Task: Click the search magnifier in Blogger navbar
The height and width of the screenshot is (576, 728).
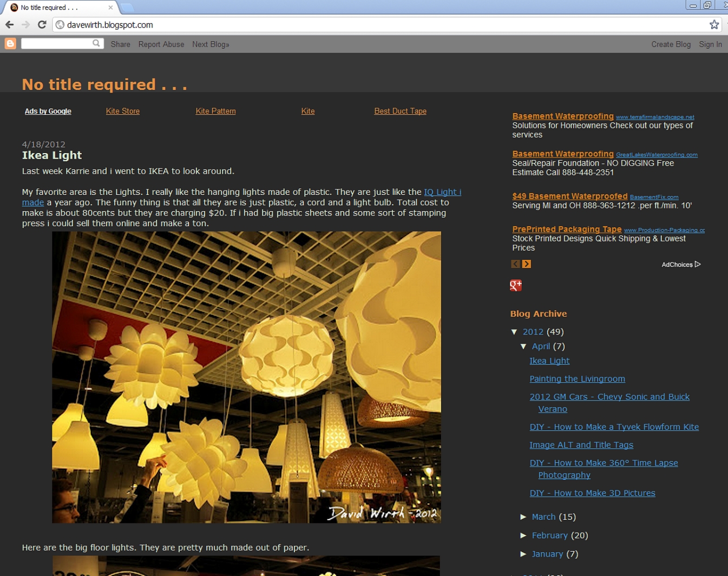Action: pos(96,43)
